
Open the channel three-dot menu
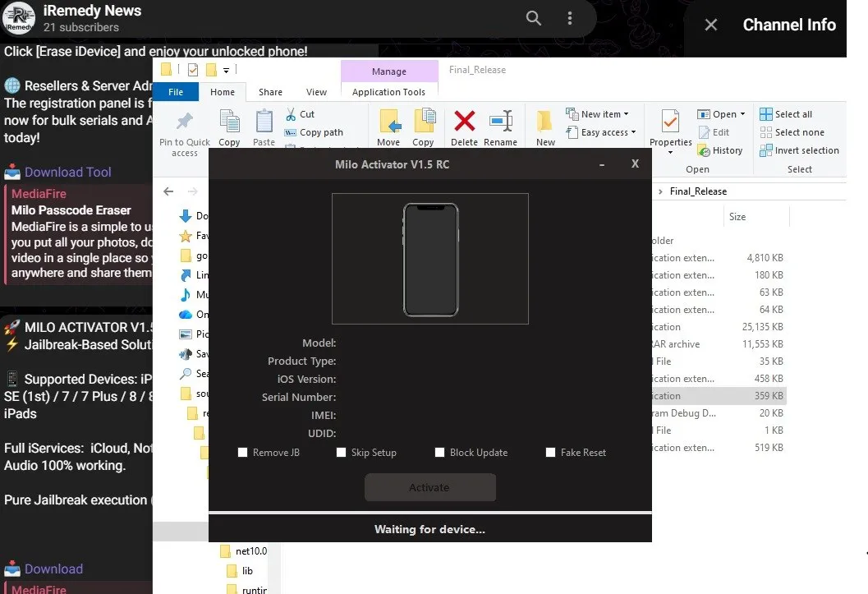pos(570,18)
